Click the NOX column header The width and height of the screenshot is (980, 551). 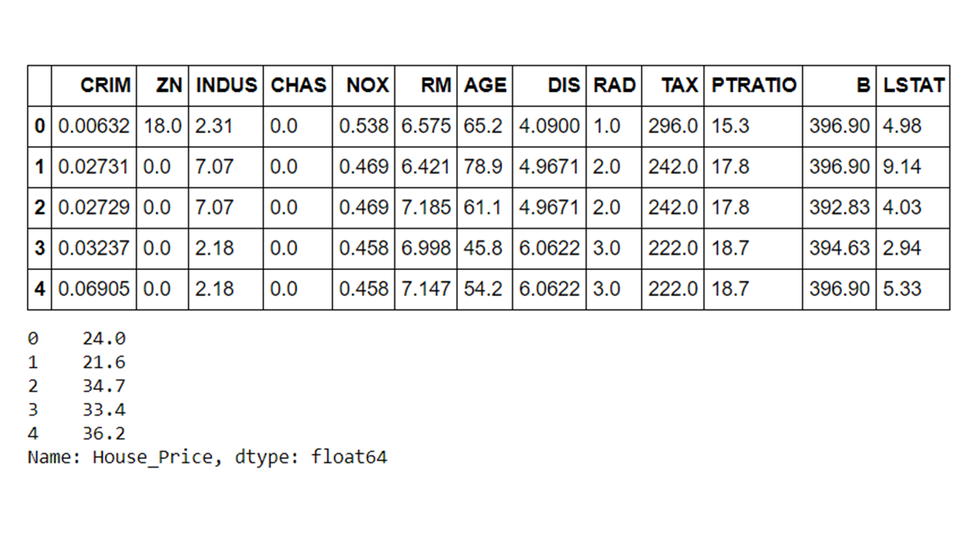click(x=367, y=85)
